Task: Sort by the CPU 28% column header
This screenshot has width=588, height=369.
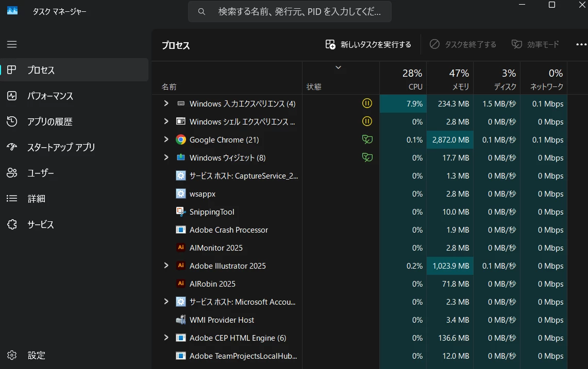Action: [403, 78]
